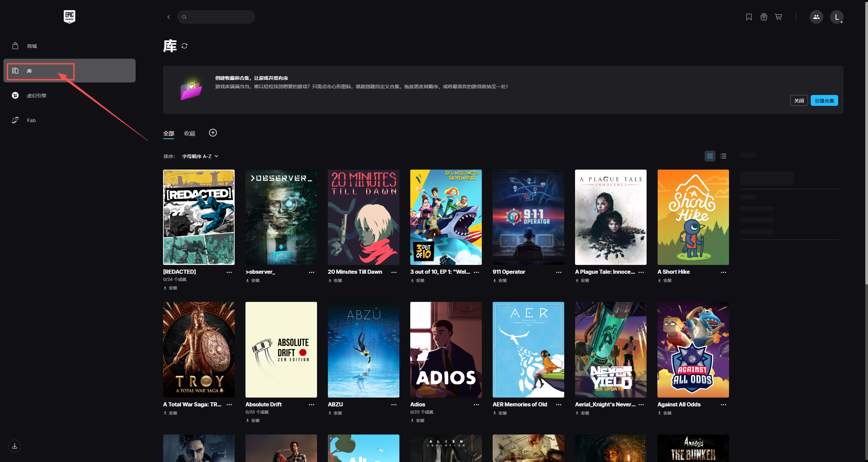
Task: Open options menu for 911 Operator
Action: point(558,272)
